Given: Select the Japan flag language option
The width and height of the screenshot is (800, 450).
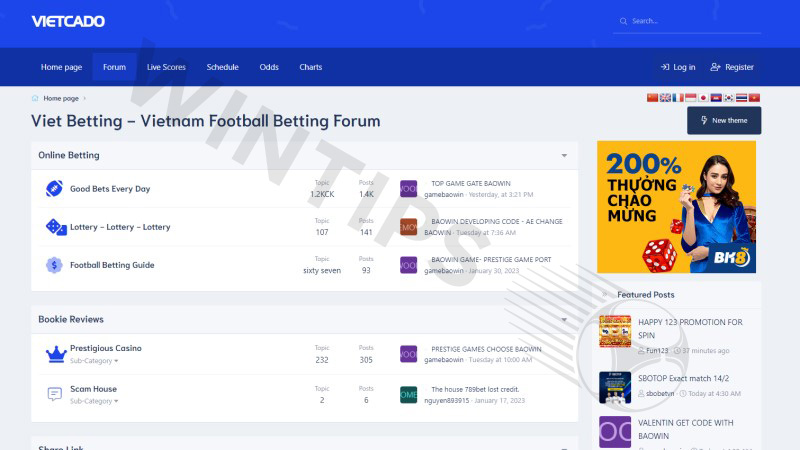Looking at the screenshot, I should click(703, 98).
